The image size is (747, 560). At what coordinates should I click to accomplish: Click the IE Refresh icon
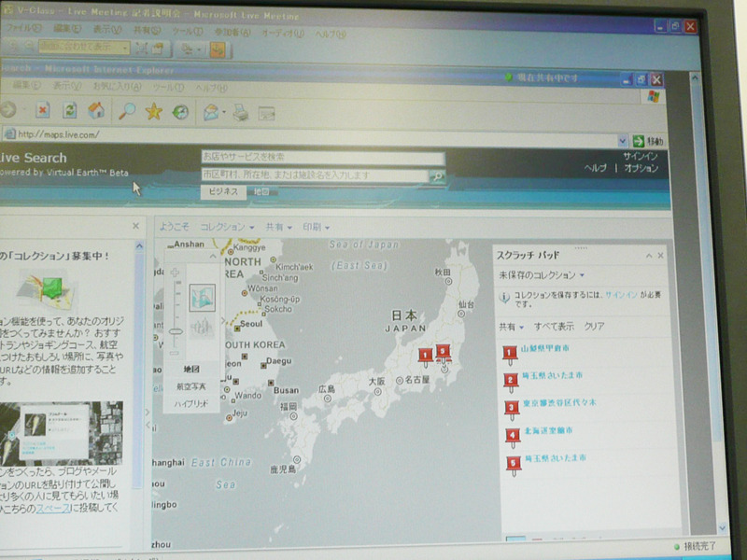point(70,110)
